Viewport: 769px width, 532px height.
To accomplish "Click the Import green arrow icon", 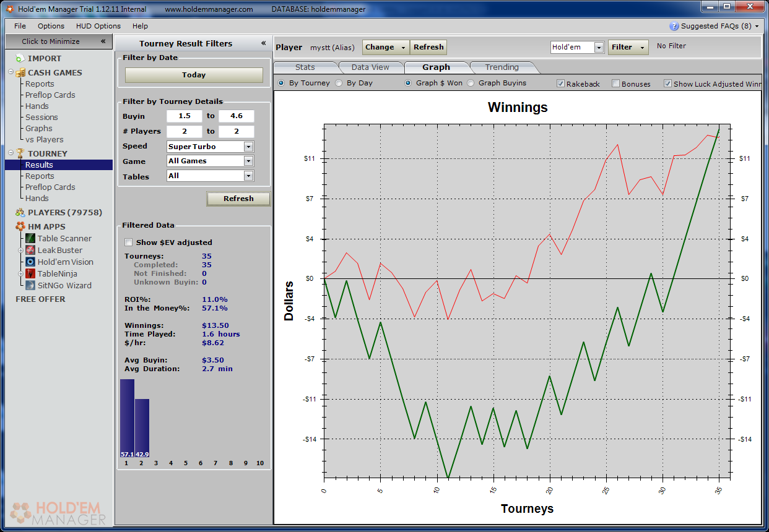I will tap(20, 59).
